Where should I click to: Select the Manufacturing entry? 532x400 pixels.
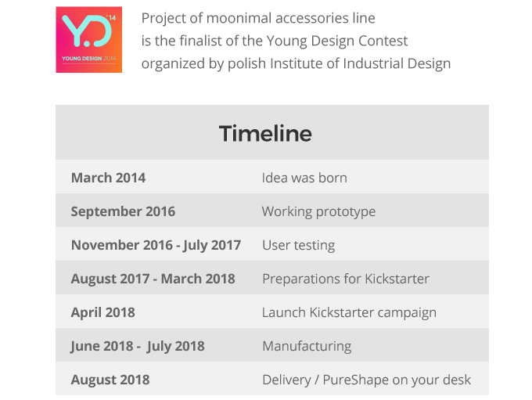click(x=307, y=346)
